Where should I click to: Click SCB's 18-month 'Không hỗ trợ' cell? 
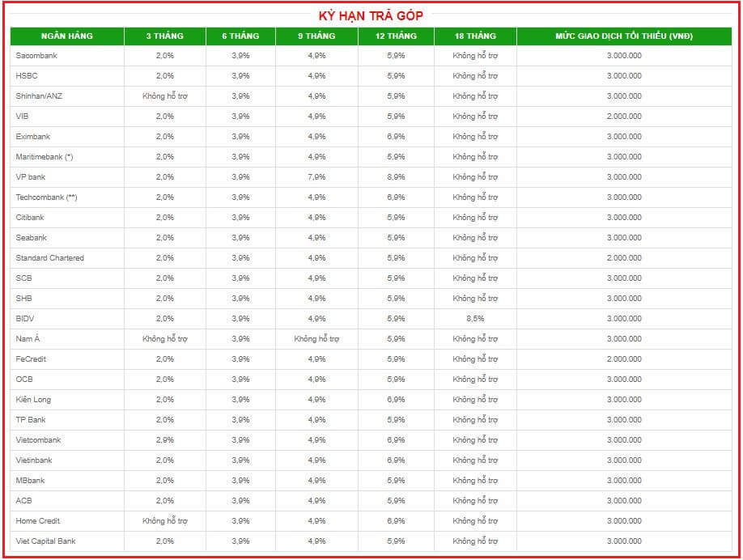(475, 278)
